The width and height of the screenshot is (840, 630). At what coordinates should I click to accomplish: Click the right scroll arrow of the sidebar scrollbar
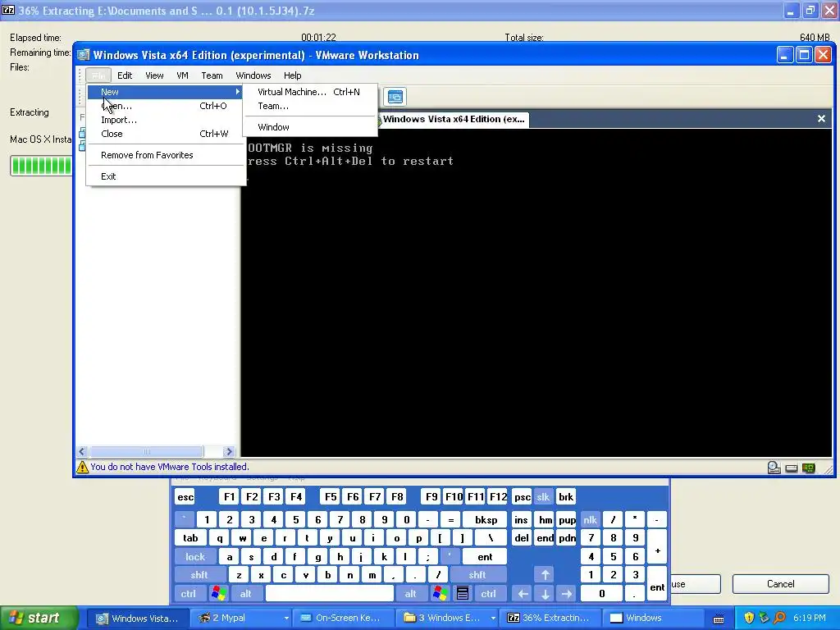pyautogui.click(x=229, y=452)
